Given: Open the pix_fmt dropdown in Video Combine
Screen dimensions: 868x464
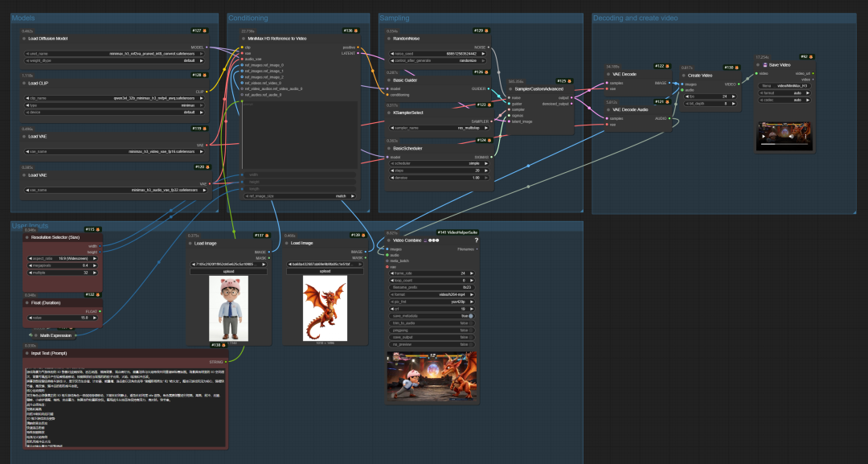Looking at the screenshot, I should click(x=432, y=302).
